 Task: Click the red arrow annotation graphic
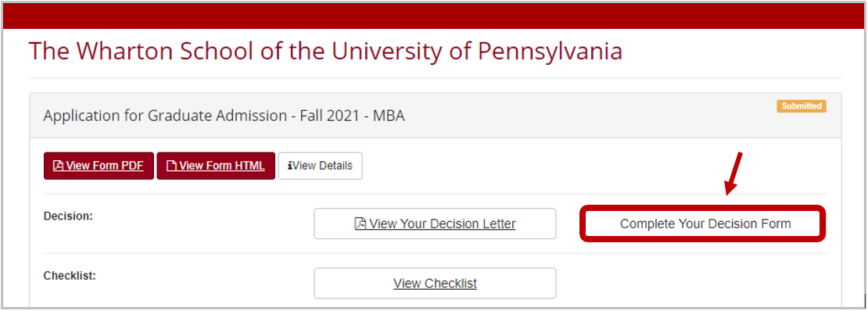click(733, 173)
